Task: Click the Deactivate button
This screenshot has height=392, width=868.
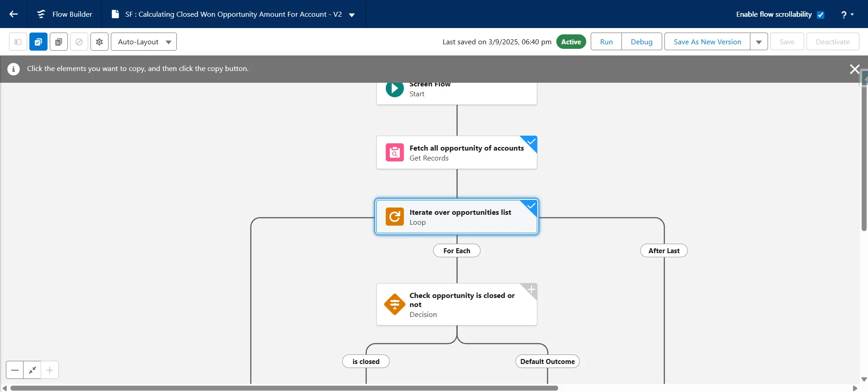Action: tap(833, 42)
